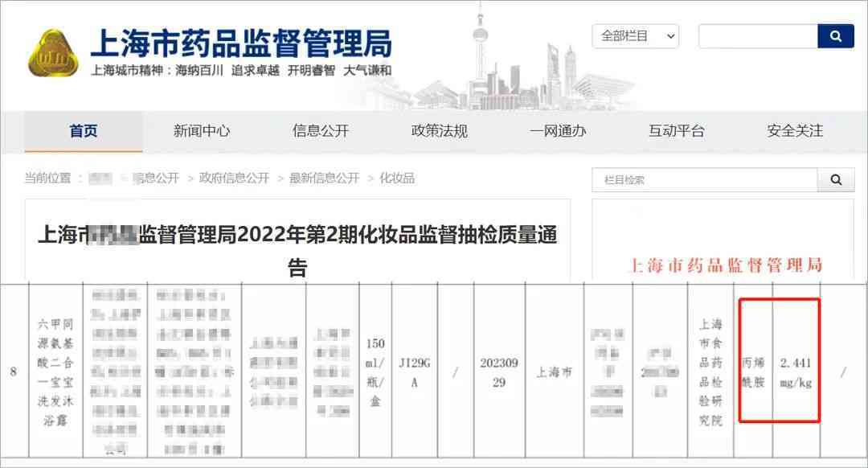Click the 栏目检索 magnifier icon

[835, 180]
